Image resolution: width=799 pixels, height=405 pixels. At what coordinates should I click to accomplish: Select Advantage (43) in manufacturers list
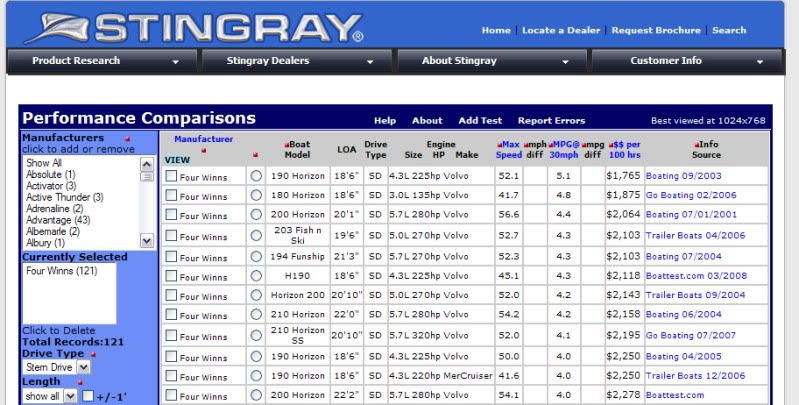click(x=58, y=220)
